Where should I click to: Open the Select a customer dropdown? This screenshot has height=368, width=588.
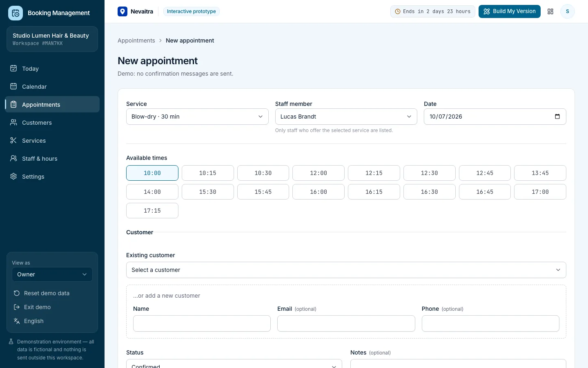point(346,270)
